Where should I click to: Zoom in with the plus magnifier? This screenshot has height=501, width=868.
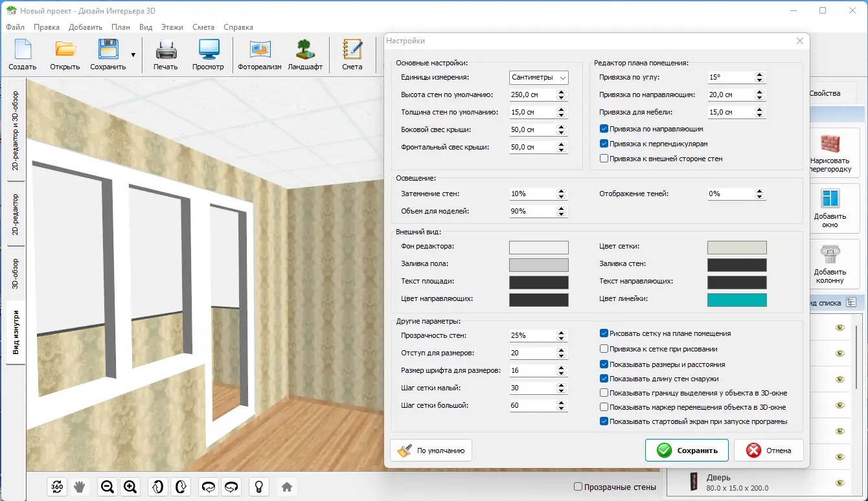coord(130,486)
